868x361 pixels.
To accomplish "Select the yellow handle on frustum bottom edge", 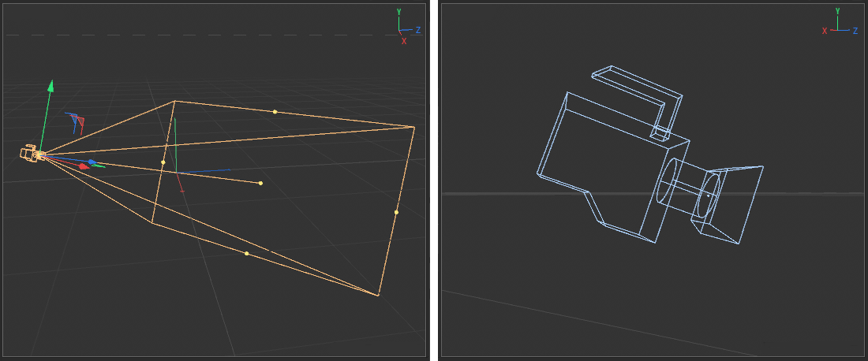I will click(246, 253).
